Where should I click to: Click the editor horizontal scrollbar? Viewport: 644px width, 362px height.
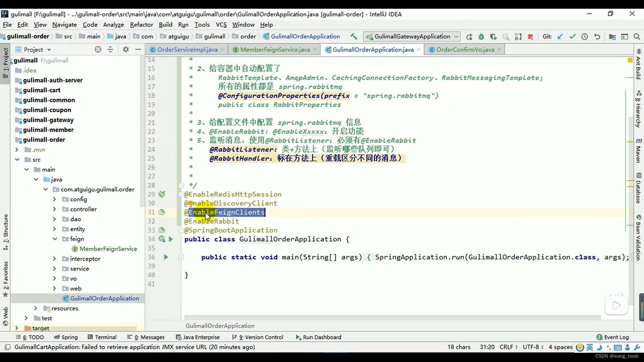click(392, 317)
